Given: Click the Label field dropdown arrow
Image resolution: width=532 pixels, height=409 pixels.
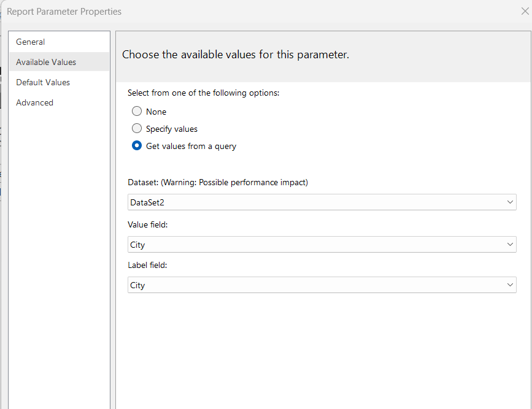Looking at the screenshot, I should click(x=510, y=285).
